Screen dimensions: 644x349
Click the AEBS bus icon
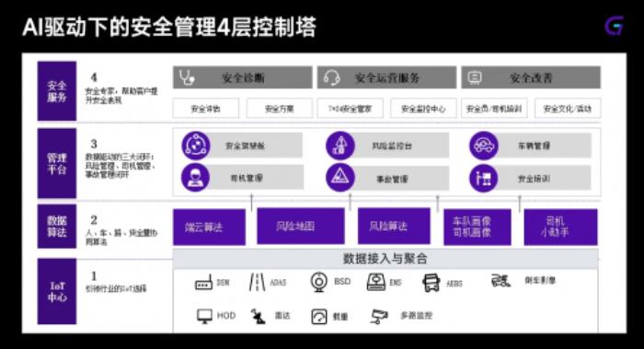click(x=431, y=283)
